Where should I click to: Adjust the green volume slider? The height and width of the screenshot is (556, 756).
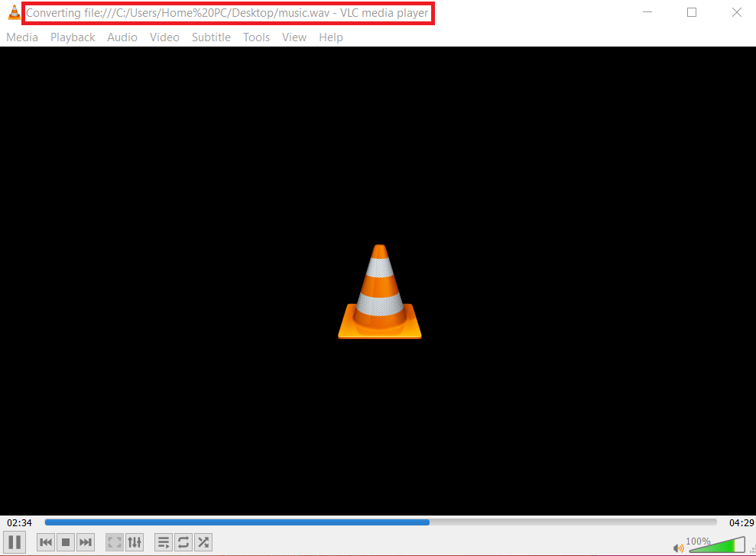(x=717, y=545)
